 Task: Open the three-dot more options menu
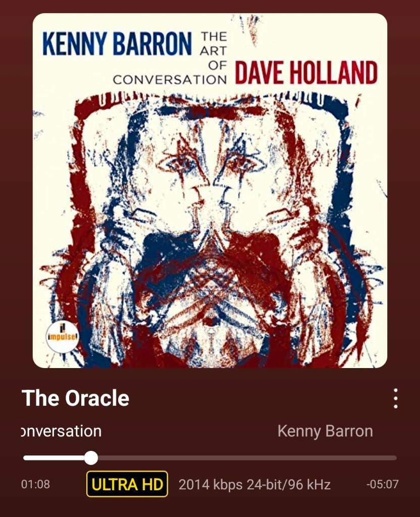click(395, 398)
